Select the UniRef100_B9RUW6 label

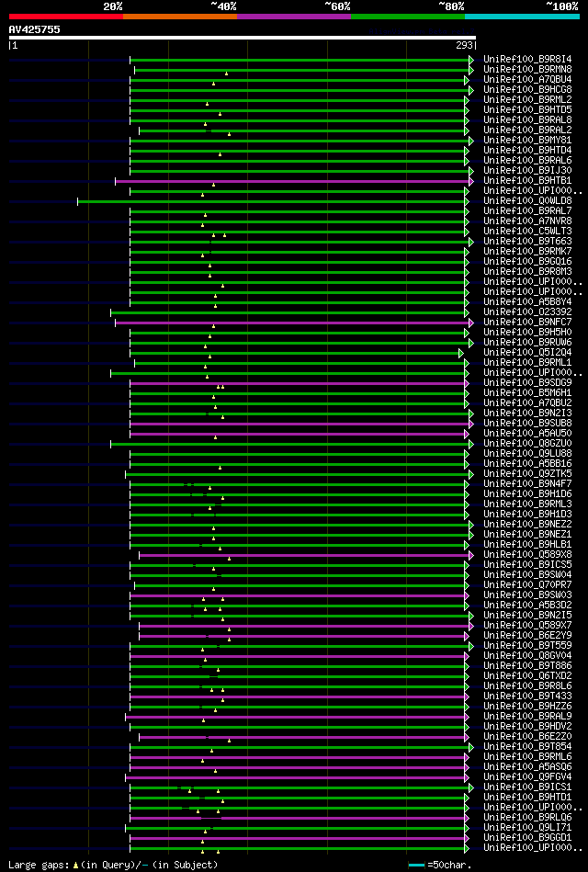528,342
